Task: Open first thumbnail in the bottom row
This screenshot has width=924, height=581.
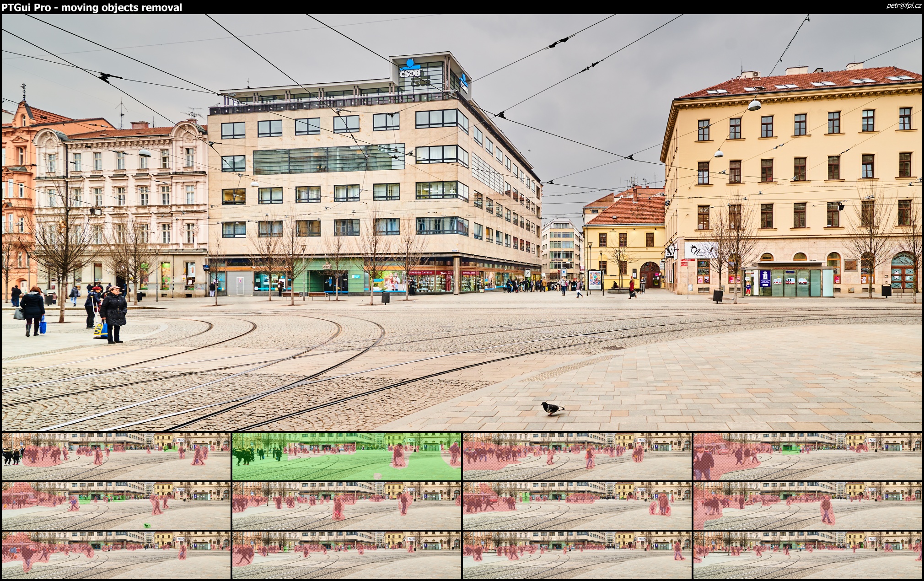Action: (116, 555)
